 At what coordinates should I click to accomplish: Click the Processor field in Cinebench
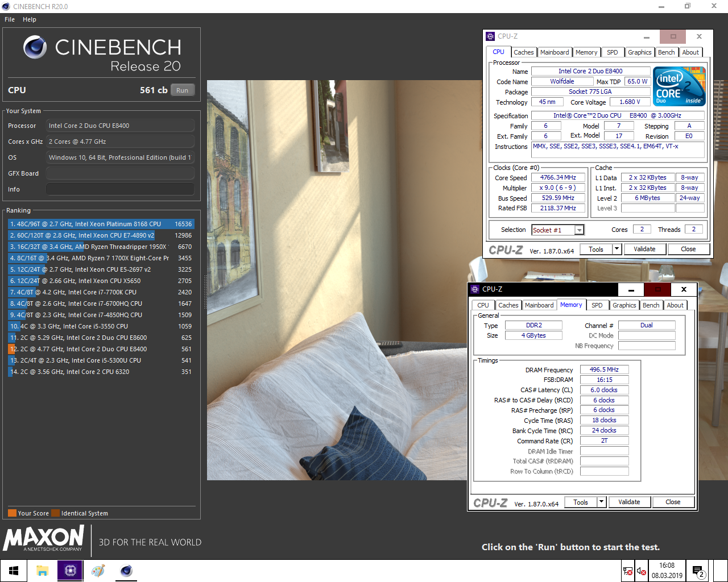coord(120,126)
